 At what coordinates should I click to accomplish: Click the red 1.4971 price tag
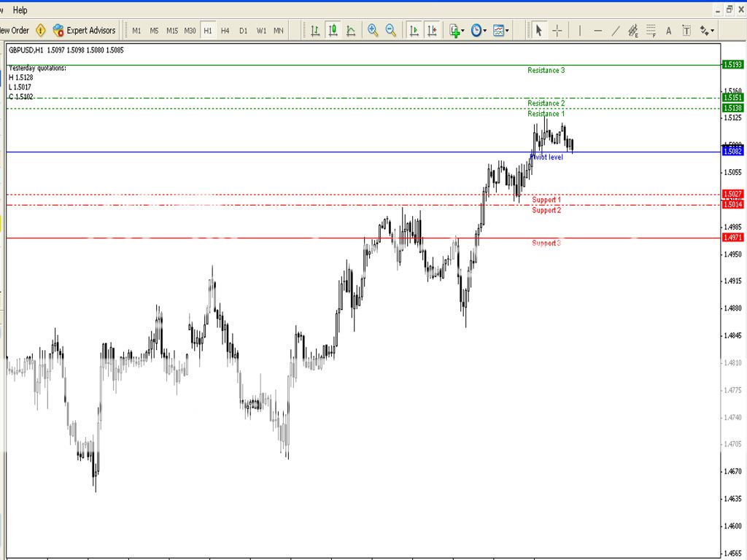[732, 238]
